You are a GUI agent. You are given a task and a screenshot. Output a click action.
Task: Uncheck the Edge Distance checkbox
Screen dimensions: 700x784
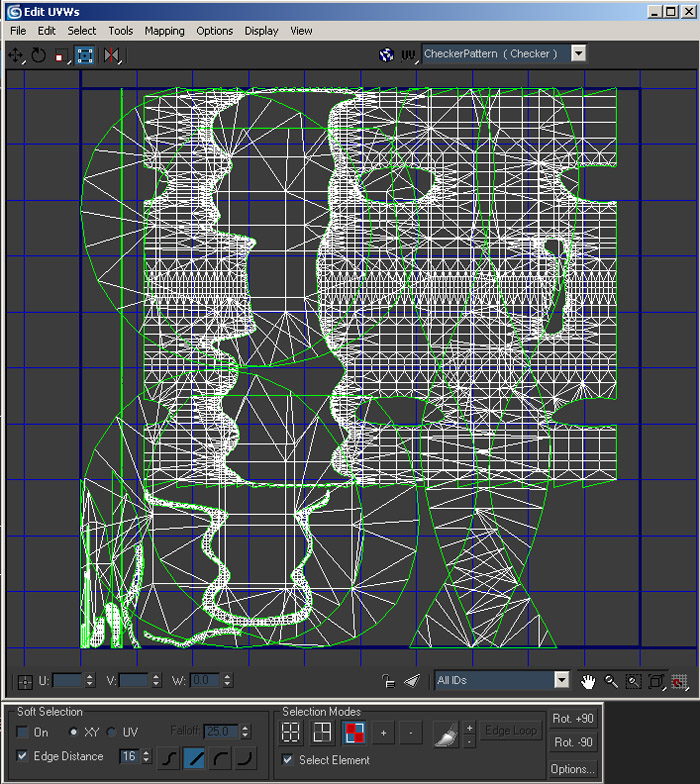tap(24, 756)
